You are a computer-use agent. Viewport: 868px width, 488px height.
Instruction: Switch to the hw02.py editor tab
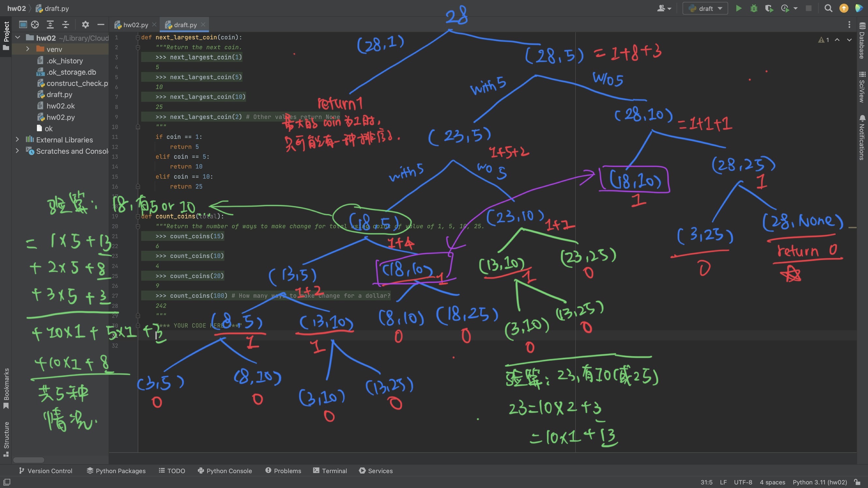point(135,25)
